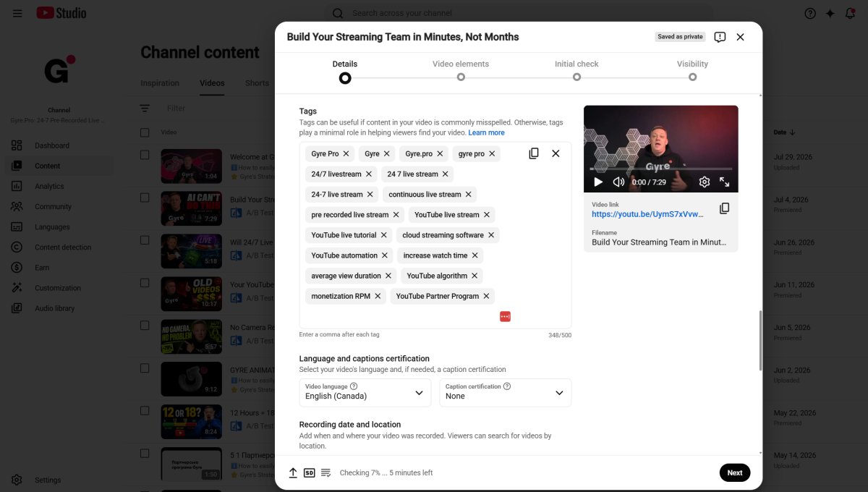Switch to the Inspiration tab
Screen dimensions: 868x492
pos(160,83)
